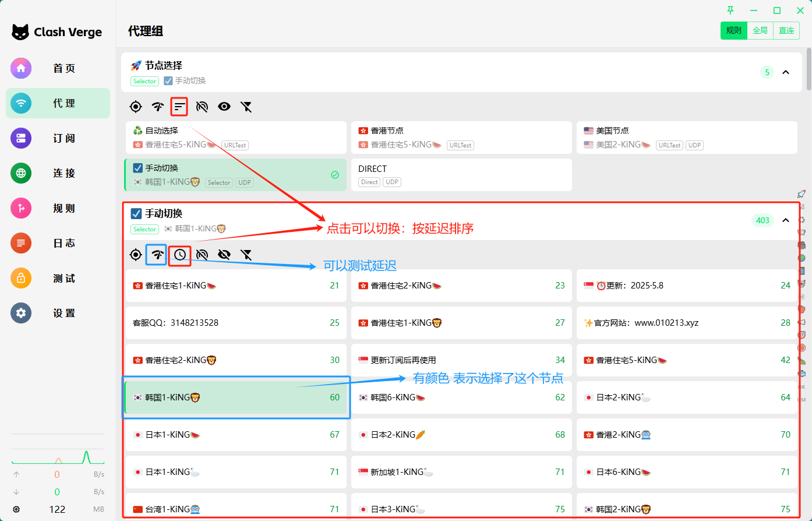Select node 日本1-KiNG with delay 67
This screenshot has height=521, width=812.
pyautogui.click(x=236, y=435)
